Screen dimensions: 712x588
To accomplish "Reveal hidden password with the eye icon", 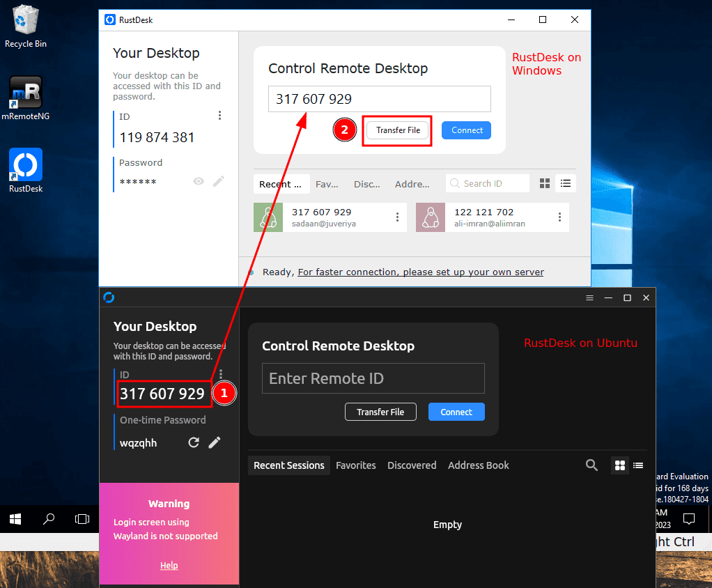I will [x=199, y=181].
